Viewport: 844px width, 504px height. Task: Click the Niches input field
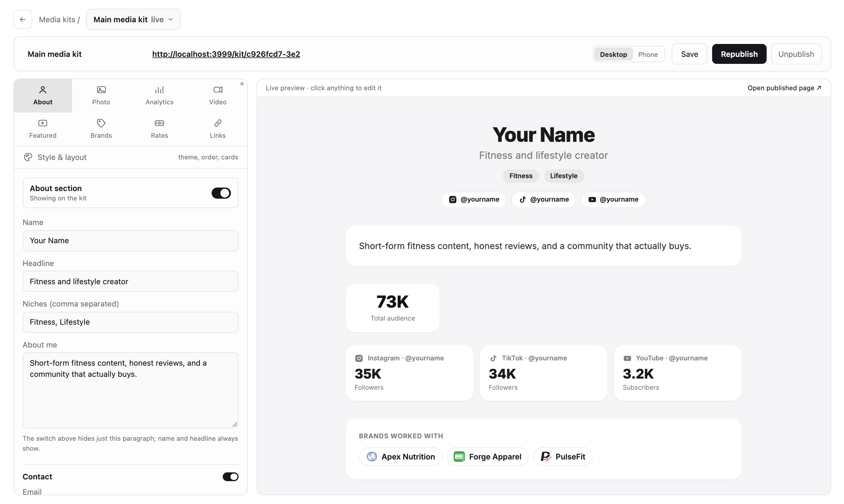pos(131,322)
